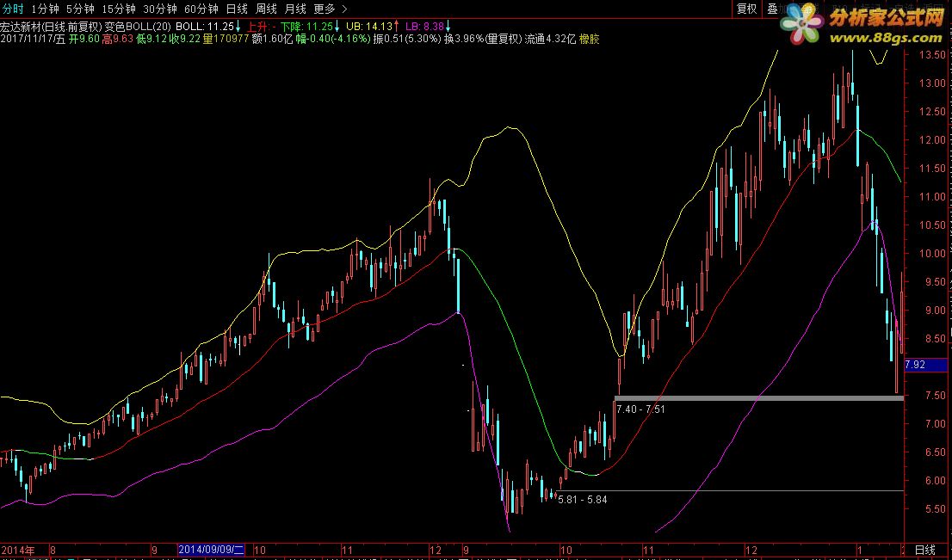Click the 低9.12 low price text

click(151, 39)
